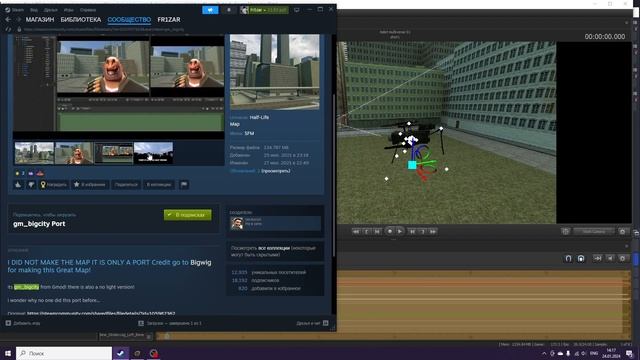
Task: Click the SFM timeline arrow-to-bar icon
Action: click(598, 258)
